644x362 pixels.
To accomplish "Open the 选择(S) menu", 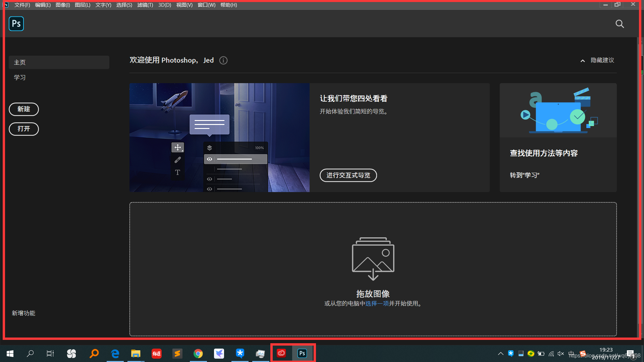I will pos(124,5).
